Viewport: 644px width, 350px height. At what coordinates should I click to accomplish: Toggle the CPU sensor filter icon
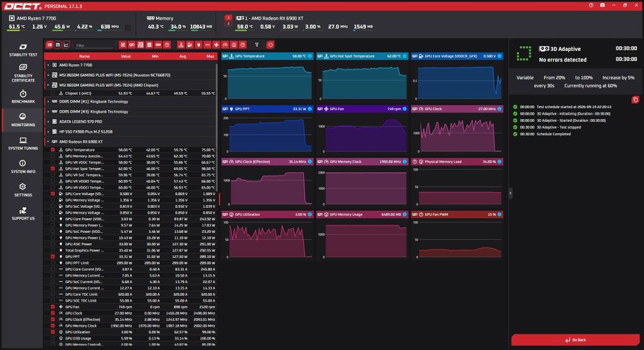123,45
